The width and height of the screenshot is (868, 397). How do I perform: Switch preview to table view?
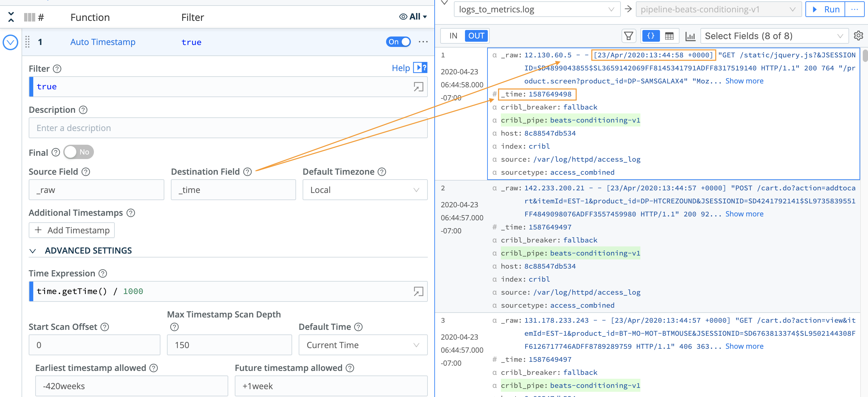[669, 36]
